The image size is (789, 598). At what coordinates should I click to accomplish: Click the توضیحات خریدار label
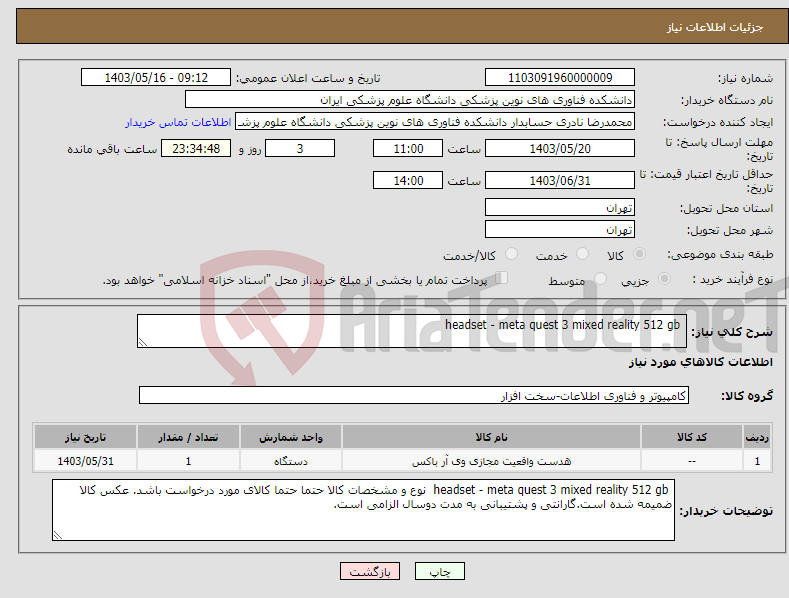(x=727, y=511)
